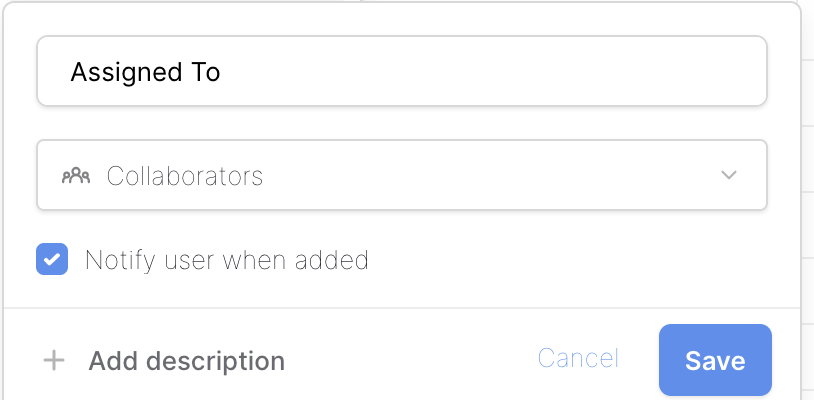Image resolution: width=814 pixels, height=400 pixels.
Task: Cancel the field edit
Action: (x=578, y=358)
